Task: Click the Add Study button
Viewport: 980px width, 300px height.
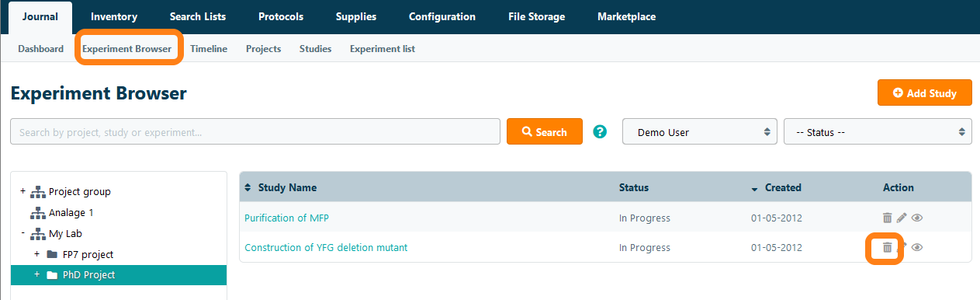Action: (x=925, y=92)
